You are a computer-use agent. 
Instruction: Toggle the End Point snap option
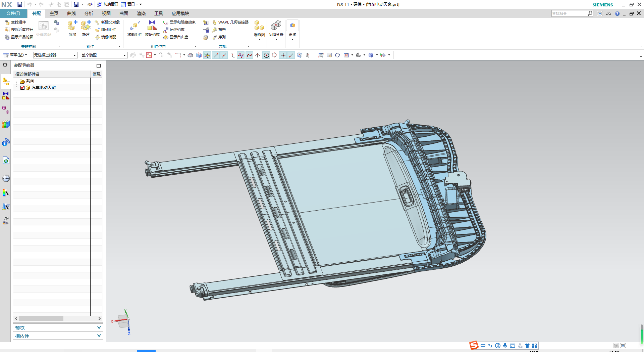[216, 55]
